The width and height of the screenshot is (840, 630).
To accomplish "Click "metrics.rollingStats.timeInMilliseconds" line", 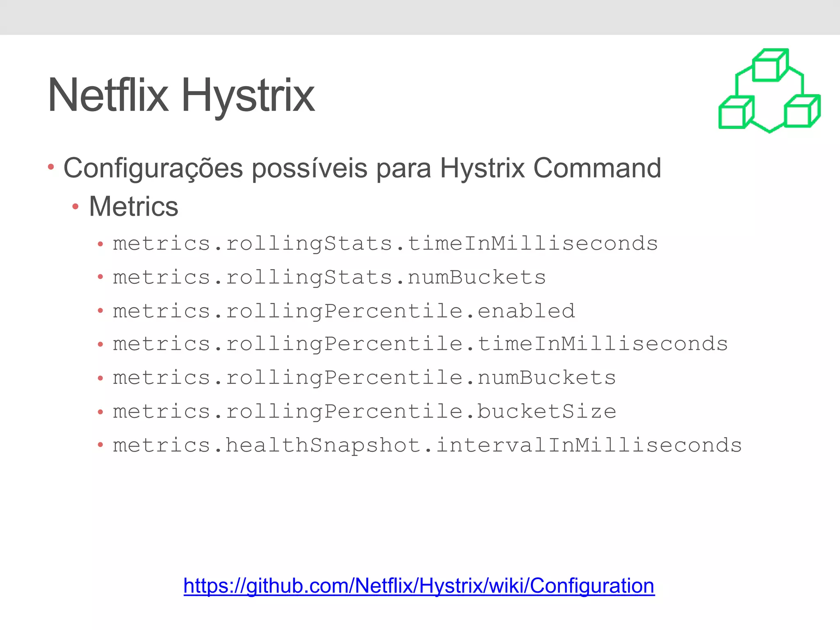I will click(385, 244).
